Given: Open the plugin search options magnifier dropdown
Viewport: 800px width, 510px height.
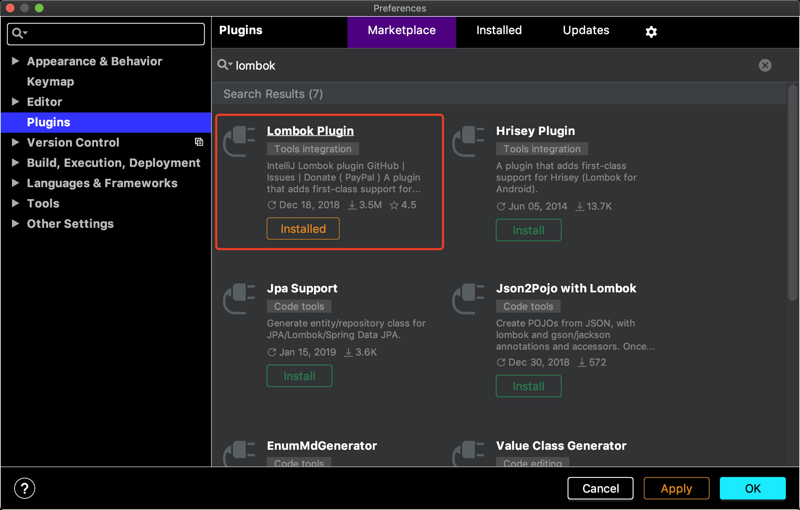Looking at the screenshot, I should tap(225, 65).
